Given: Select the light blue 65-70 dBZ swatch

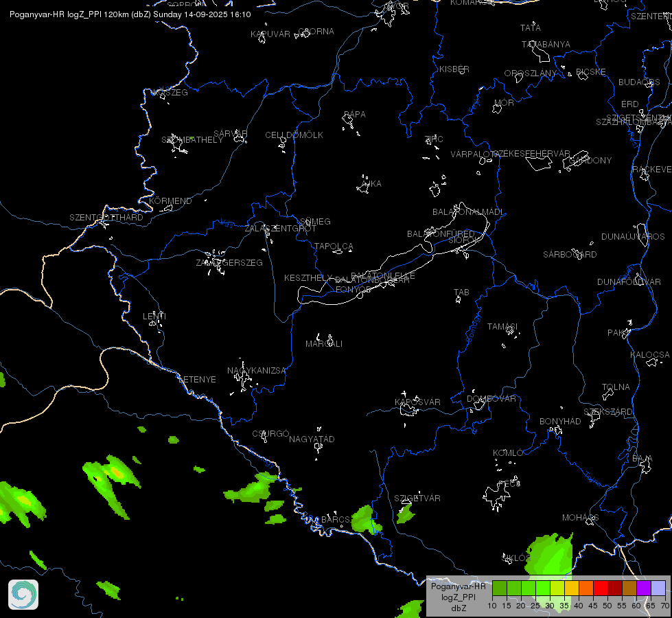Looking at the screenshot, I should (x=658, y=588).
